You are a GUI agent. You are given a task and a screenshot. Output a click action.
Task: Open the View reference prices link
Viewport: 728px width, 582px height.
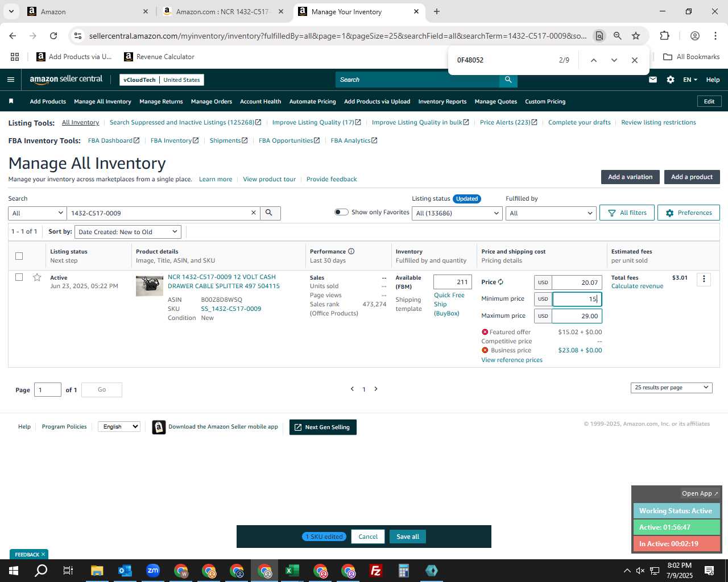[512, 360]
